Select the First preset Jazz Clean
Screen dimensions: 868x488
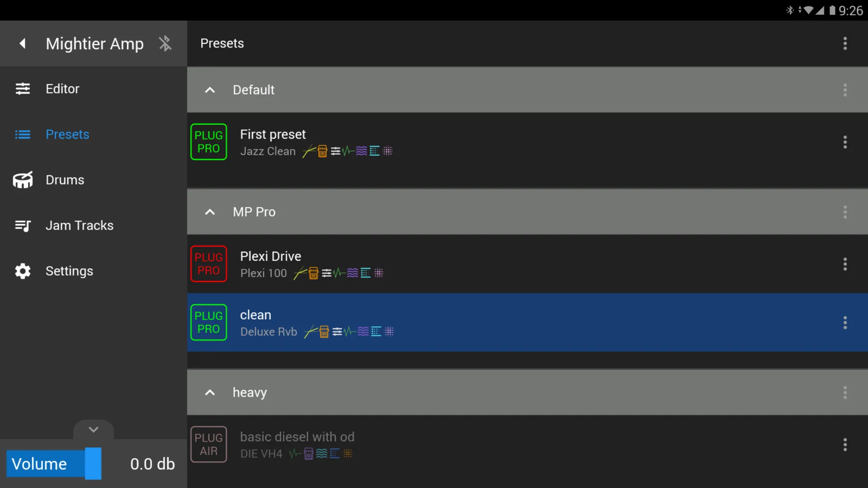[528, 142]
